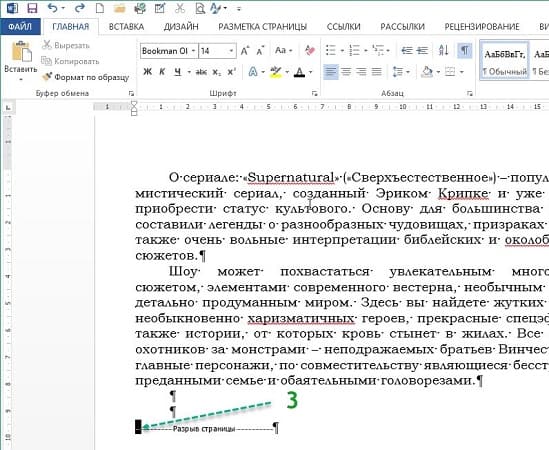Open the borders dropdown arrow
Screen dimensions: 549x450
(462, 72)
